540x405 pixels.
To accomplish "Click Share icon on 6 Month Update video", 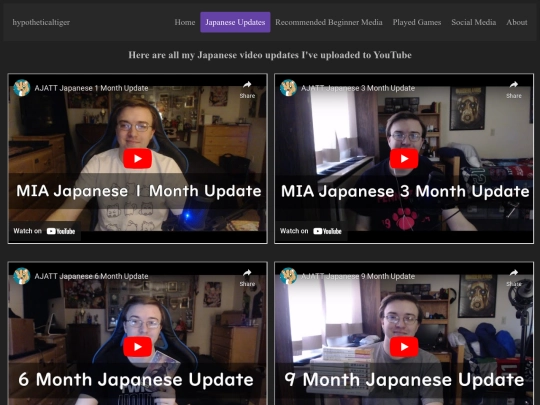I will coord(247,278).
